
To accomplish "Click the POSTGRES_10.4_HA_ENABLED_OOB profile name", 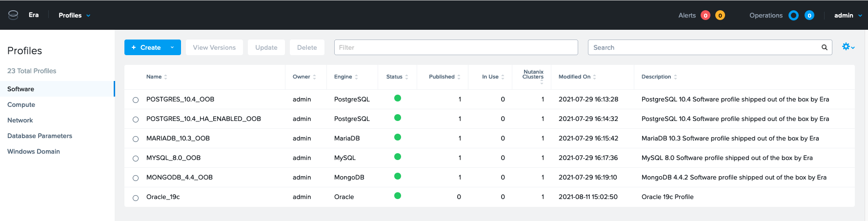I will pos(203,119).
